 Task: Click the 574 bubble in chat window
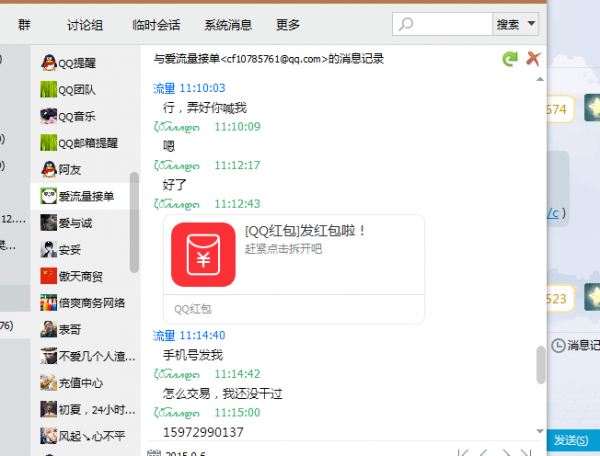[x=561, y=109]
